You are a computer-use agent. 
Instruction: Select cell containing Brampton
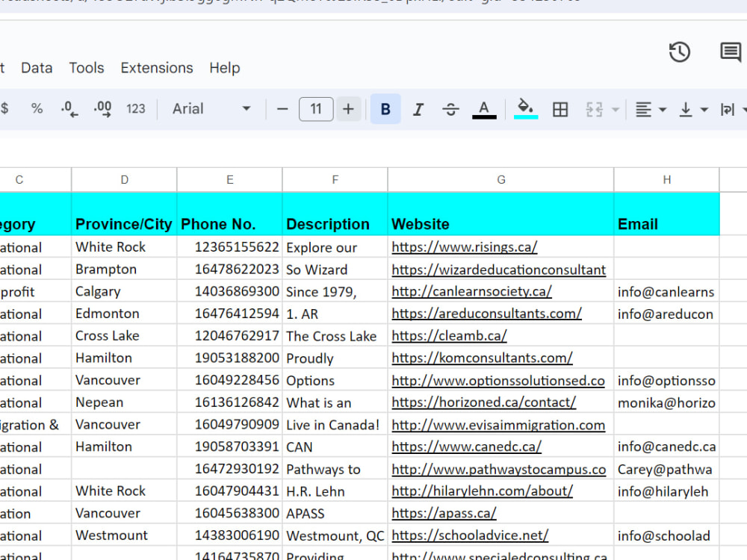124,269
